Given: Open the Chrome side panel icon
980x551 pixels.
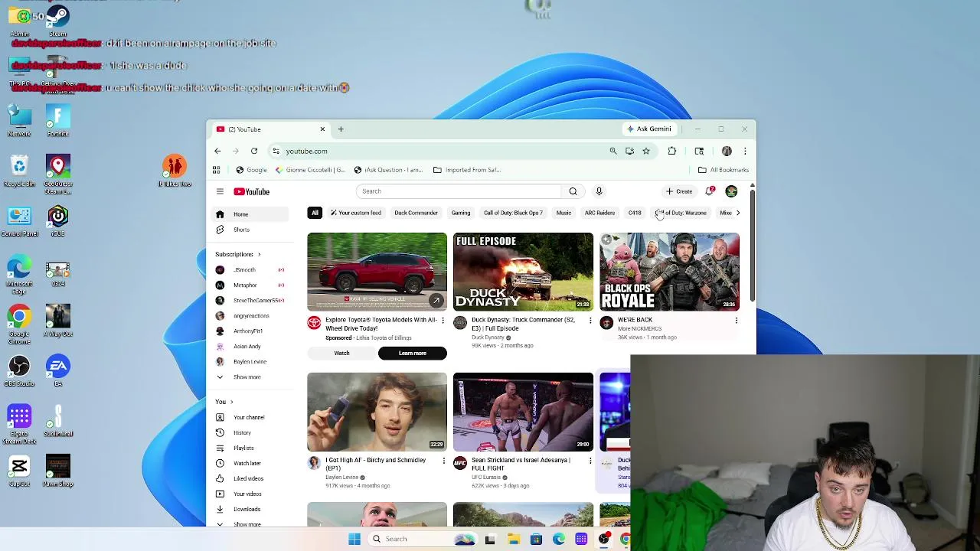Looking at the screenshot, I should [x=699, y=152].
